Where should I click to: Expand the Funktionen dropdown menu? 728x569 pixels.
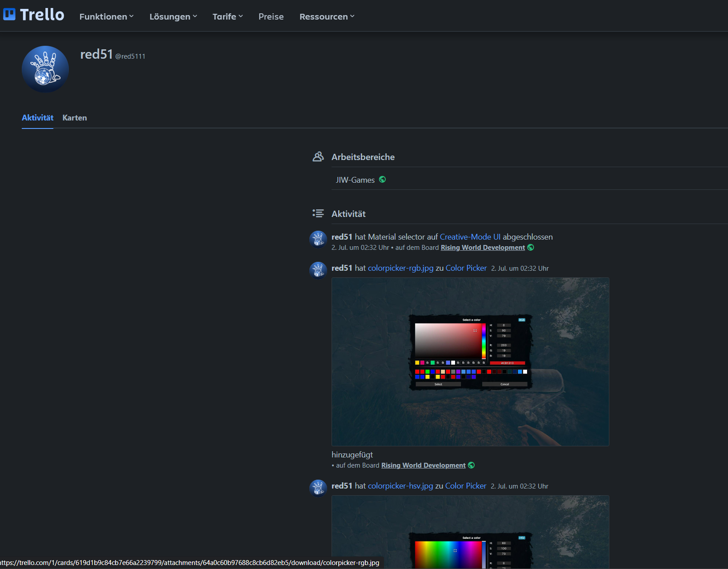(x=106, y=16)
